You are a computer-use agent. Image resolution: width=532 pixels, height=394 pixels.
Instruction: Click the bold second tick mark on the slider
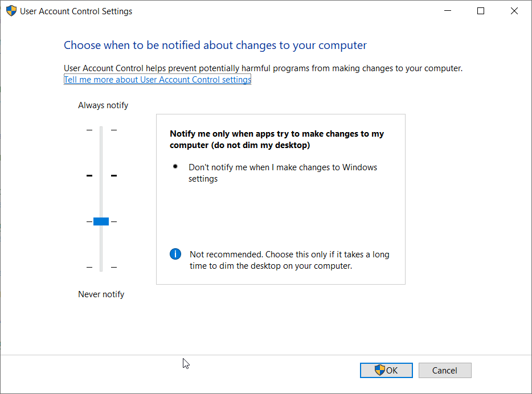pyautogui.click(x=101, y=175)
